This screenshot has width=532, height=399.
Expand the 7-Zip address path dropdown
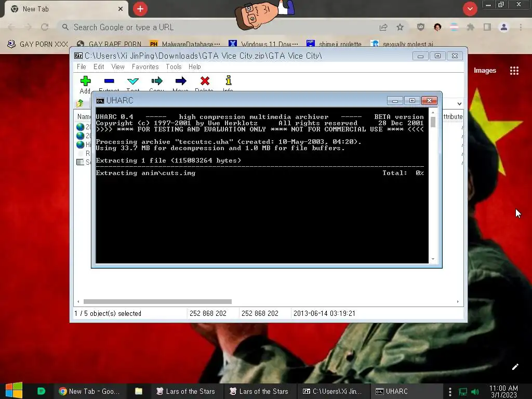tap(459, 103)
